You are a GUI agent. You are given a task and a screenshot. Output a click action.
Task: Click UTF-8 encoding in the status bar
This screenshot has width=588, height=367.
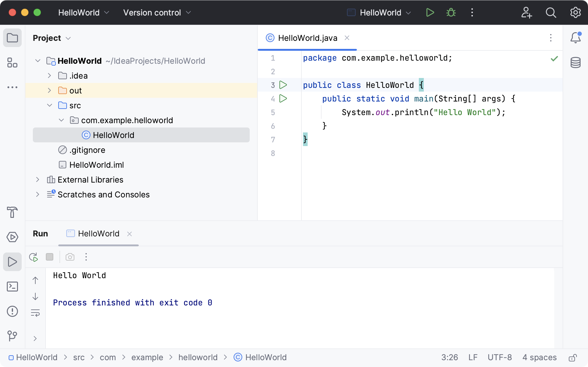[x=500, y=357]
